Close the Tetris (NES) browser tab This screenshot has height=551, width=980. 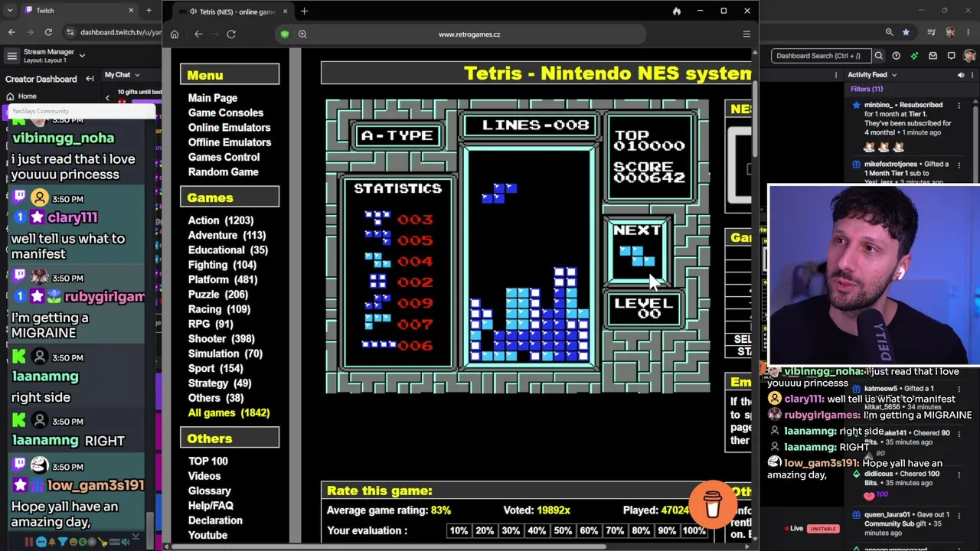click(x=285, y=11)
